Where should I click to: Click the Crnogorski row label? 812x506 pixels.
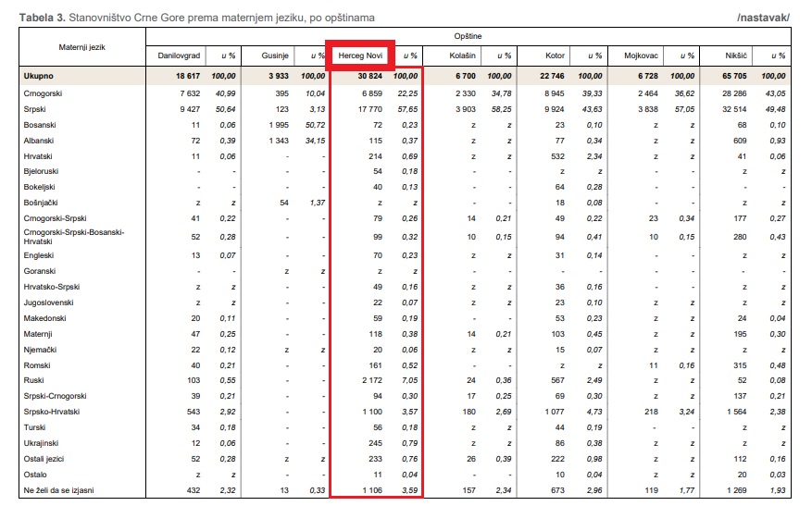pos(45,93)
